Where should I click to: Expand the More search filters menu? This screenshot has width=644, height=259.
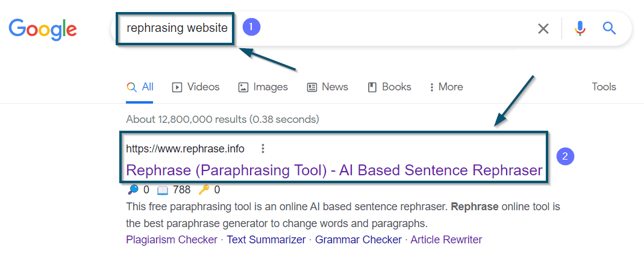tap(446, 87)
